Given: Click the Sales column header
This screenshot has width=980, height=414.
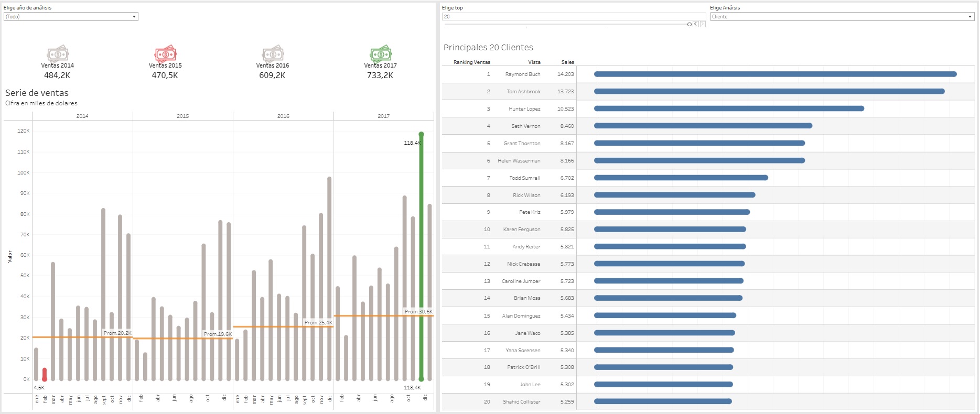Looking at the screenshot, I should tap(567, 62).
